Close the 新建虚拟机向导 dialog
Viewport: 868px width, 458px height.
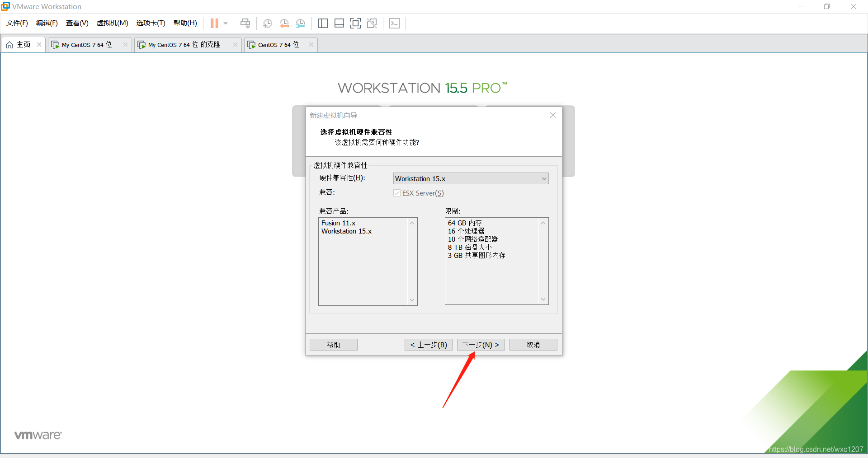click(x=552, y=115)
